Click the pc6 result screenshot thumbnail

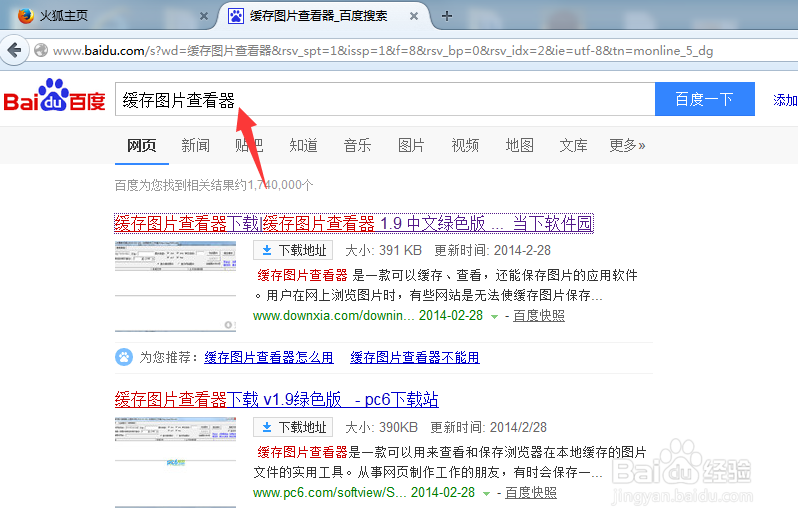[175, 463]
